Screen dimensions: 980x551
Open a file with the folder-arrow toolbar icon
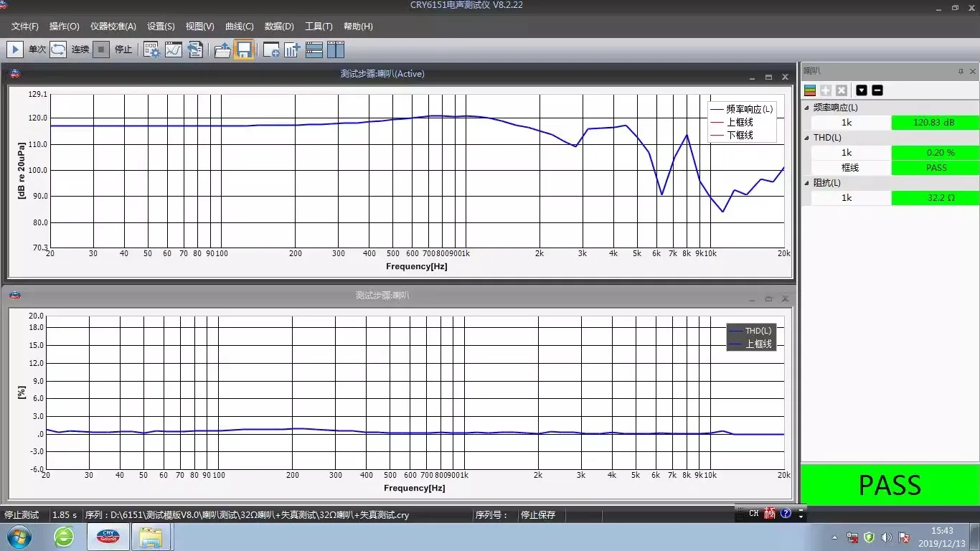pos(222,50)
